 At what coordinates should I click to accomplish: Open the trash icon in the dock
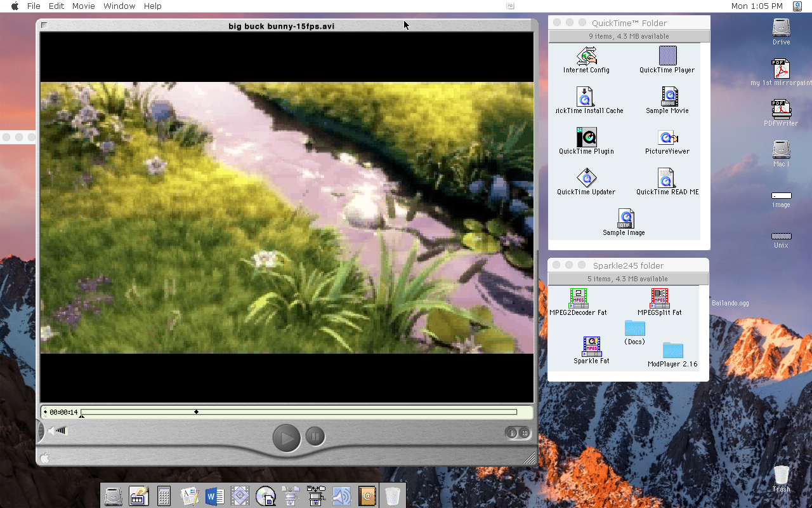pos(393,496)
